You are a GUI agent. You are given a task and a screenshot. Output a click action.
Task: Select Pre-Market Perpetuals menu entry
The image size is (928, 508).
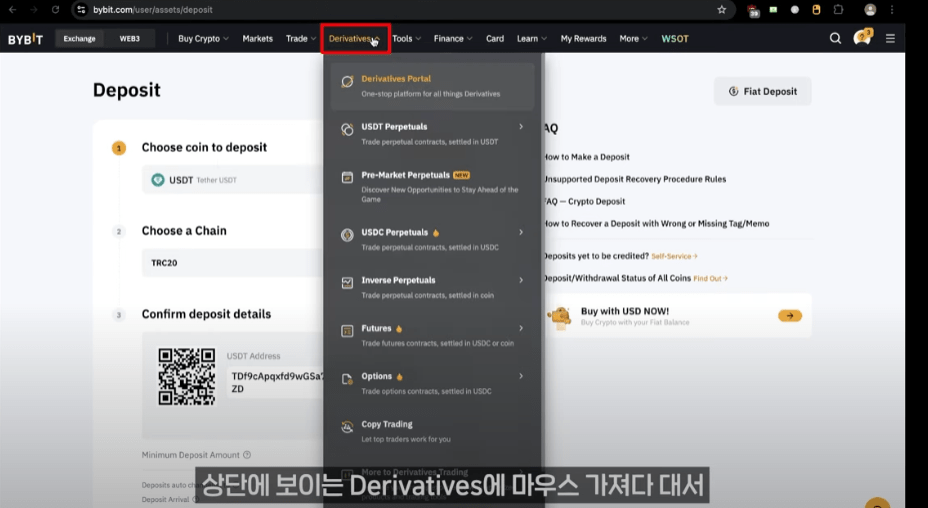pyautogui.click(x=433, y=187)
